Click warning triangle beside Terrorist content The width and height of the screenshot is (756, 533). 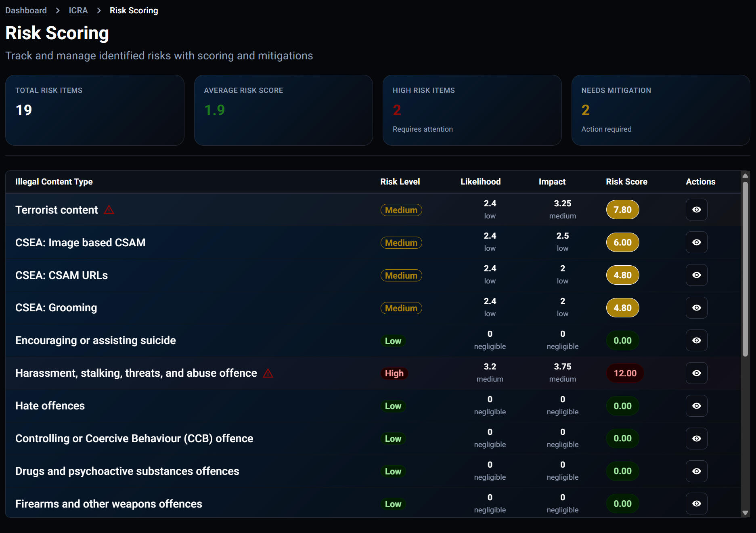tap(109, 210)
